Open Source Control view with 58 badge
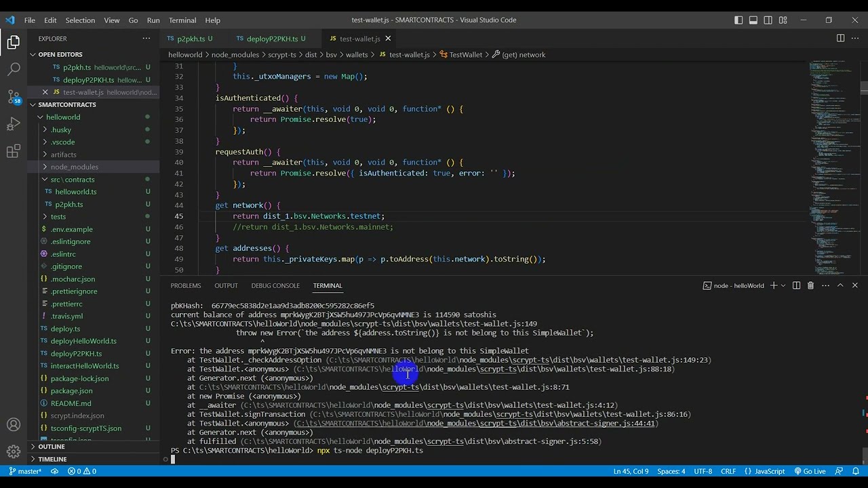This screenshot has height=488, width=868. tap(14, 97)
